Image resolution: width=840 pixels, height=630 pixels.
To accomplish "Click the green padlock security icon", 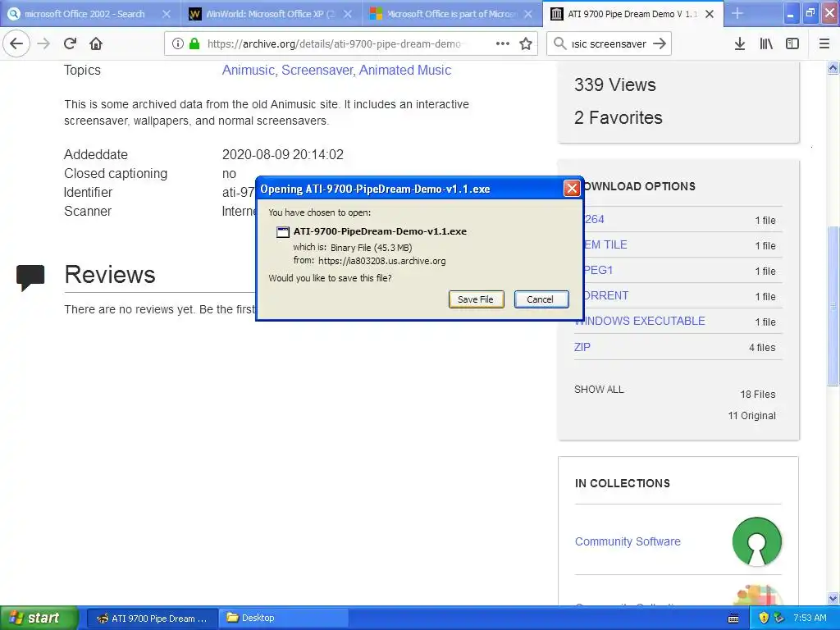I will (194, 43).
